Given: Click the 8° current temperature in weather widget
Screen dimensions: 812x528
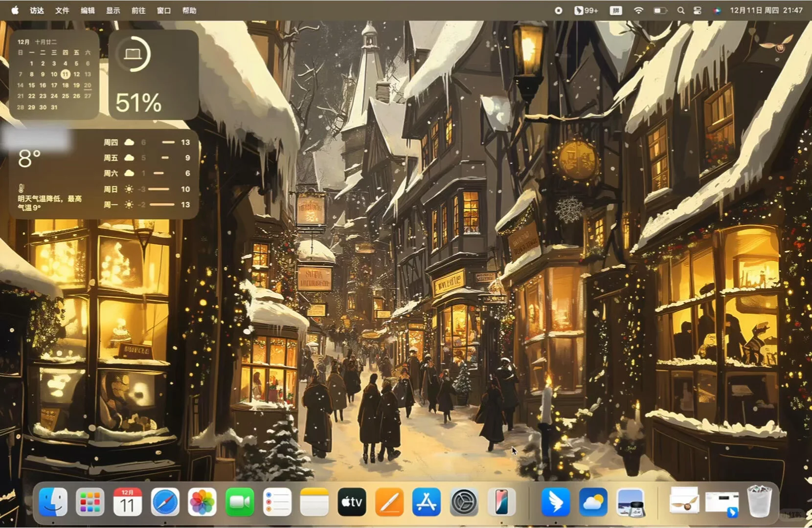Looking at the screenshot, I should (29, 158).
